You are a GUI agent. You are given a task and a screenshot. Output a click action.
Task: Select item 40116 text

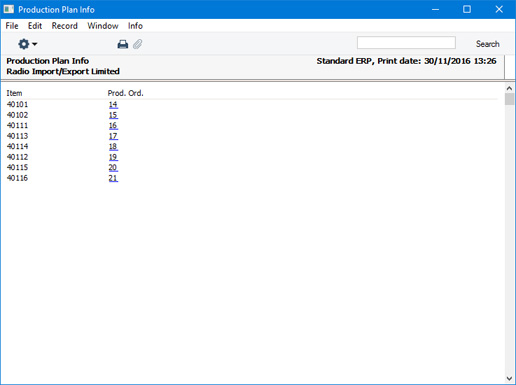[17, 178]
